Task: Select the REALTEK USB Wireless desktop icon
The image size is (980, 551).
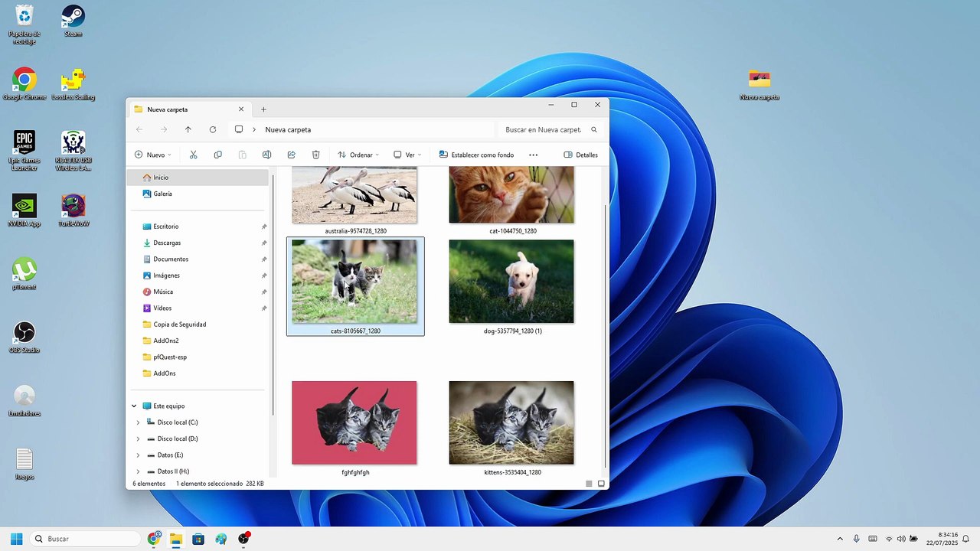Action: click(x=73, y=151)
